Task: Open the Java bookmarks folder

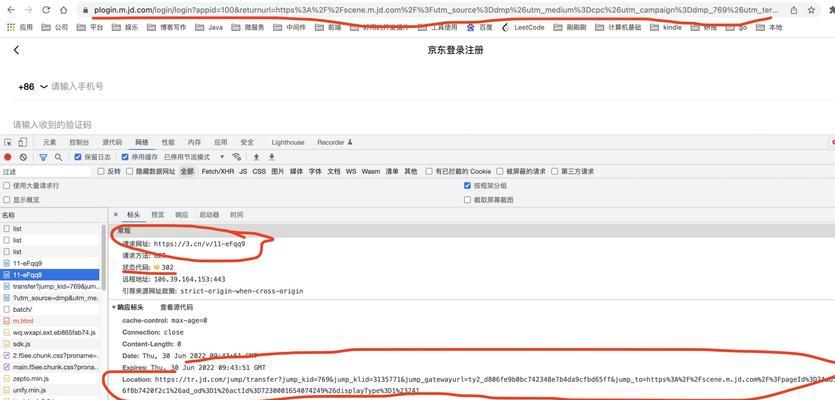Action: point(209,27)
